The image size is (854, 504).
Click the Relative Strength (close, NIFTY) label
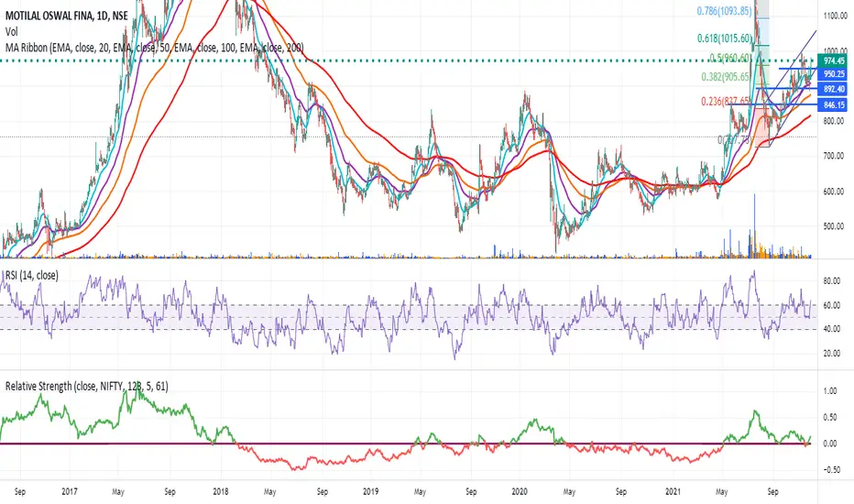tap(87, 387)
